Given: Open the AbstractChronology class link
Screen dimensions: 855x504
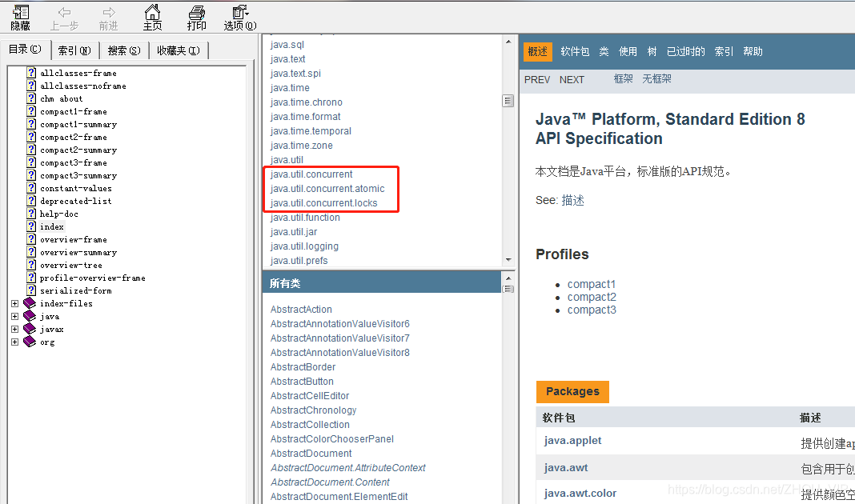Looking at the screenshot, I should coord(314,410).
